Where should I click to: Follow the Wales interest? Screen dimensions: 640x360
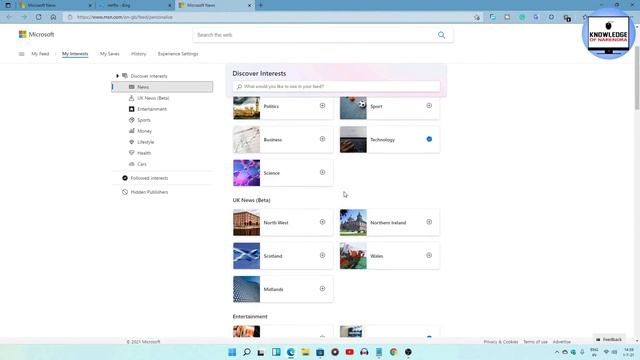click(429, 256)
